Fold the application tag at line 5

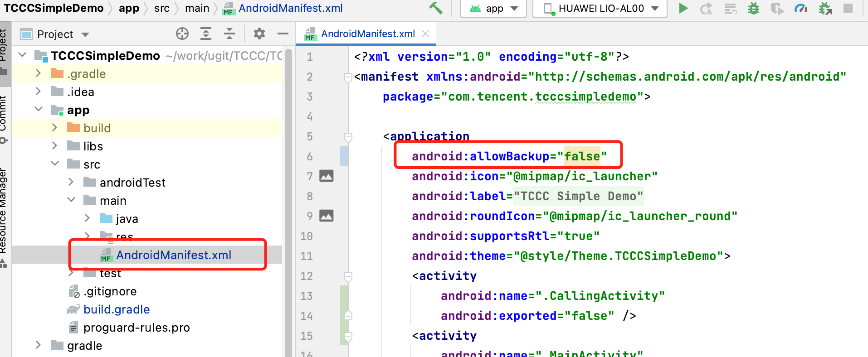coord(348,136)
